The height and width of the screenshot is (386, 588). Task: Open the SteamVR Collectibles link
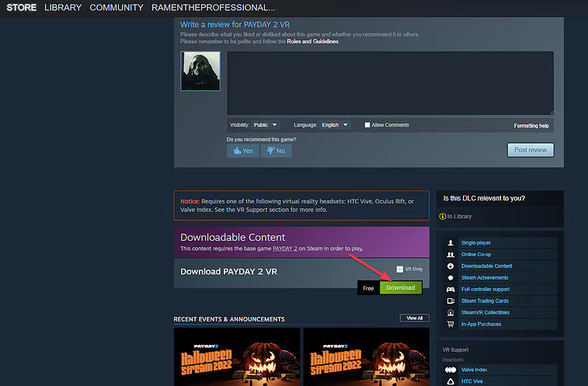coord(485,312)
